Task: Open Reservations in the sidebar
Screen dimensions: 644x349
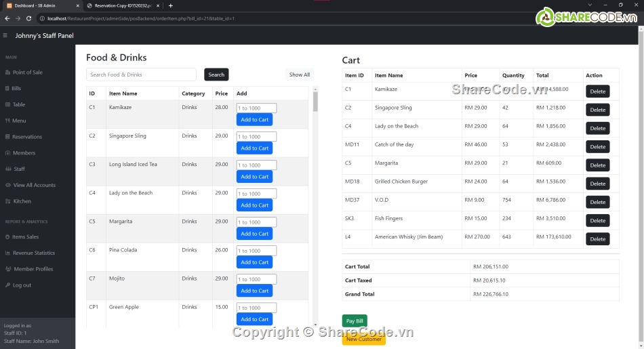Action: [x=27, y=137]
